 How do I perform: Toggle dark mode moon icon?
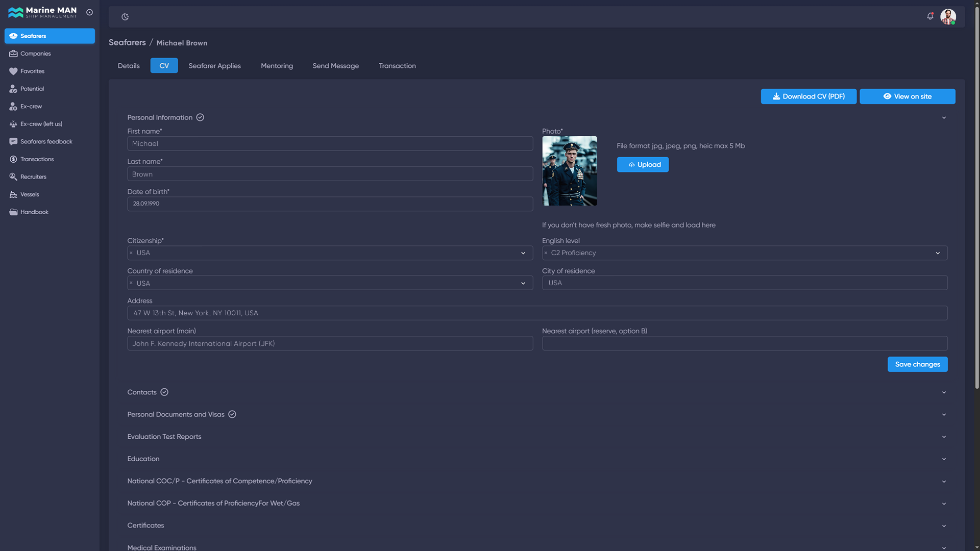tap(125, 17)
